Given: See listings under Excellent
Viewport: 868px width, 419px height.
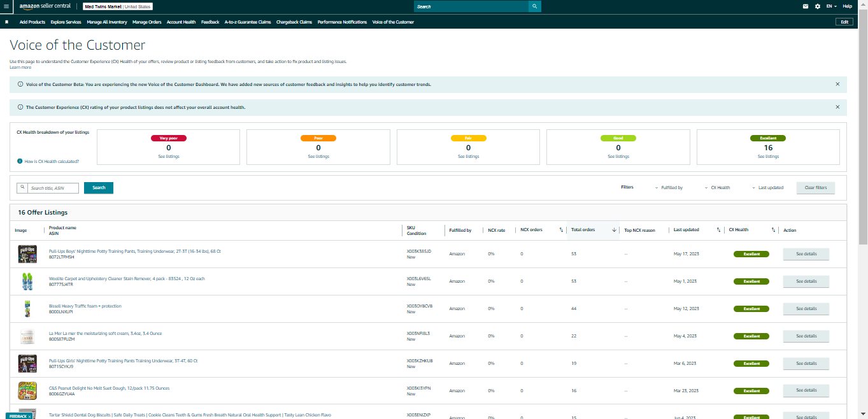Looking at the screenshot, I should 768,156.
